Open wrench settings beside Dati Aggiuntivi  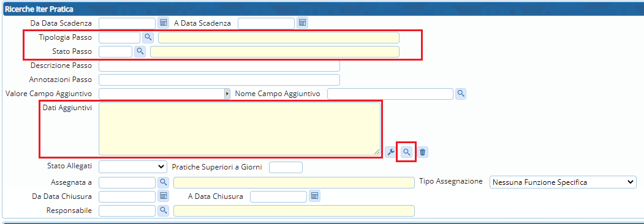(x=390, y=152)
